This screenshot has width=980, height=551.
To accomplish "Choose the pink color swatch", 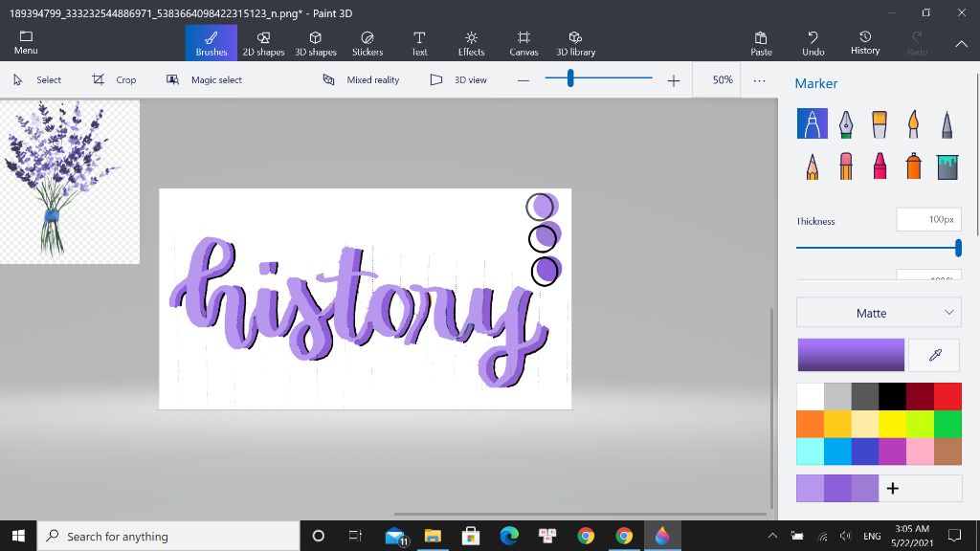I will (920, 452).
